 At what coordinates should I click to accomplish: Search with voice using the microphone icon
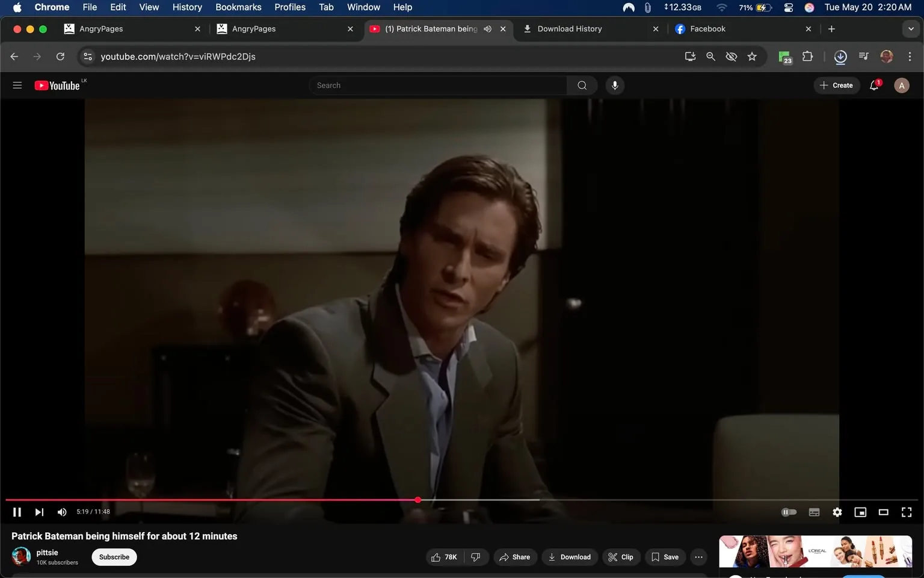[x=615, y=85]
